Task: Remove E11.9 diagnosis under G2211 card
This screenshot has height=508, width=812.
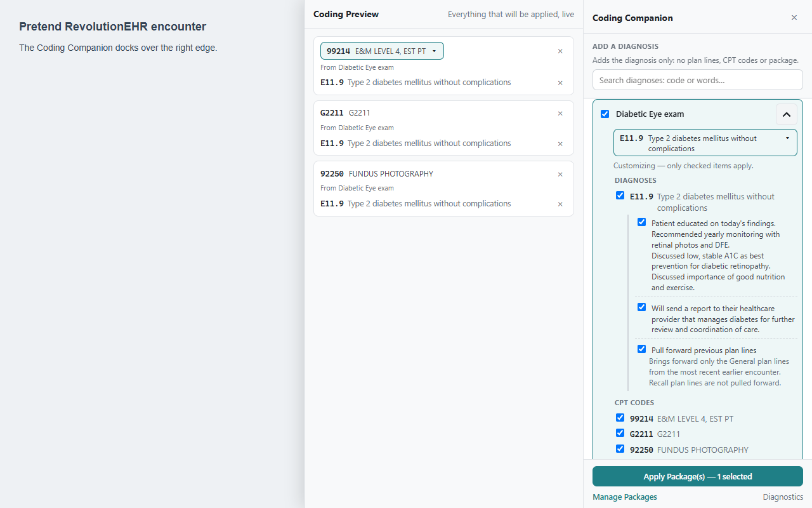Action: point(560,144)
